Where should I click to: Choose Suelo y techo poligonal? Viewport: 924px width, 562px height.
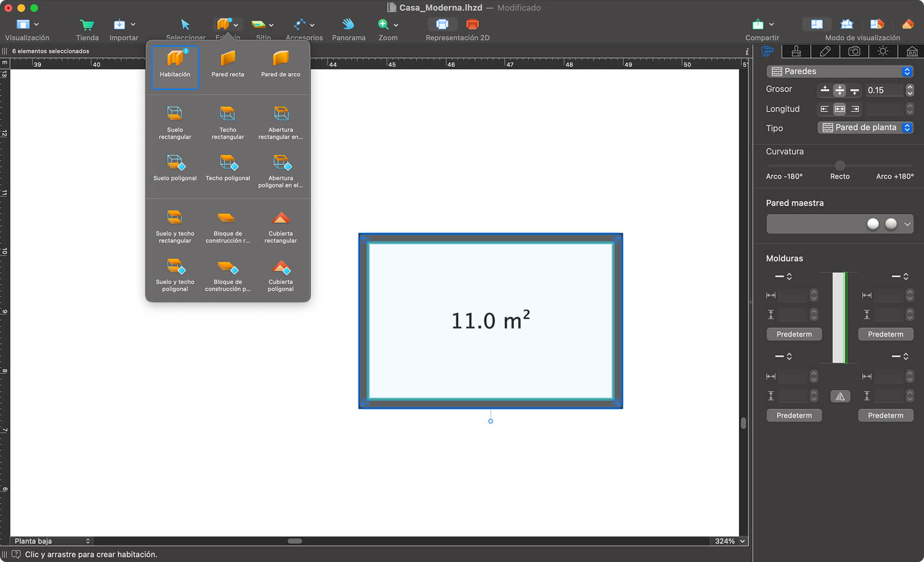[x=175, y=275]
